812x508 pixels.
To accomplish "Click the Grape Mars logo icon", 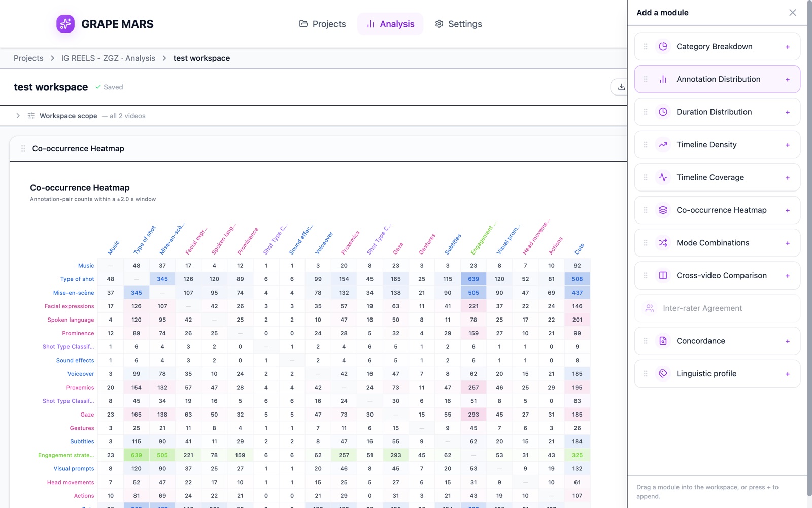I will pos(65,24).
